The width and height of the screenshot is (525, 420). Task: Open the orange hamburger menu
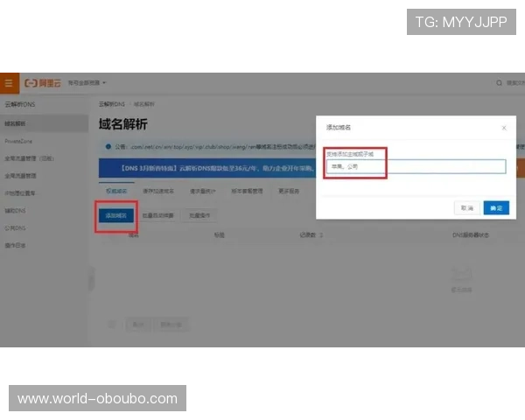pos(9,83)
